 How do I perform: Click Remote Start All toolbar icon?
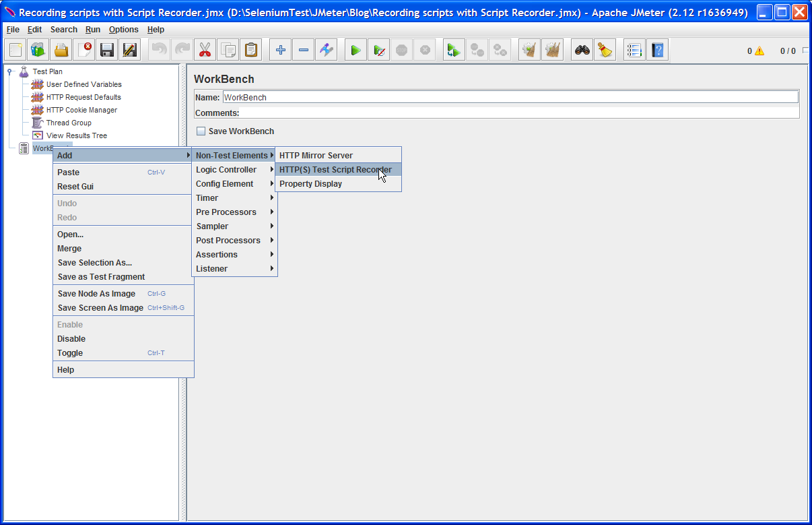tap(454, 50)
